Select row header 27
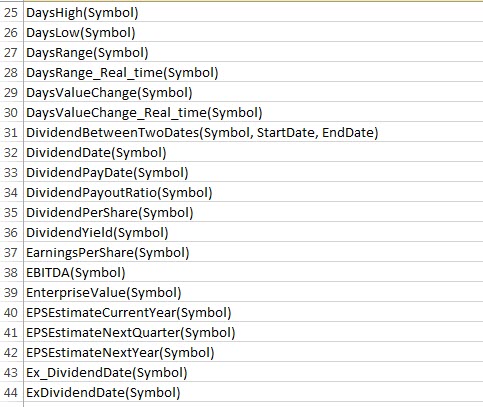 [x=11, y=52]
